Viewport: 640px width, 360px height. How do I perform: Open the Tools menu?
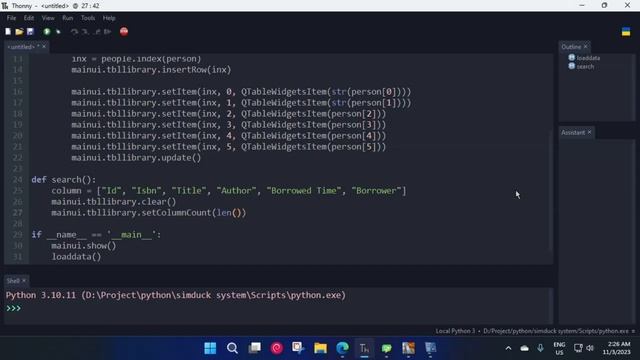click(x=87, y=18)
